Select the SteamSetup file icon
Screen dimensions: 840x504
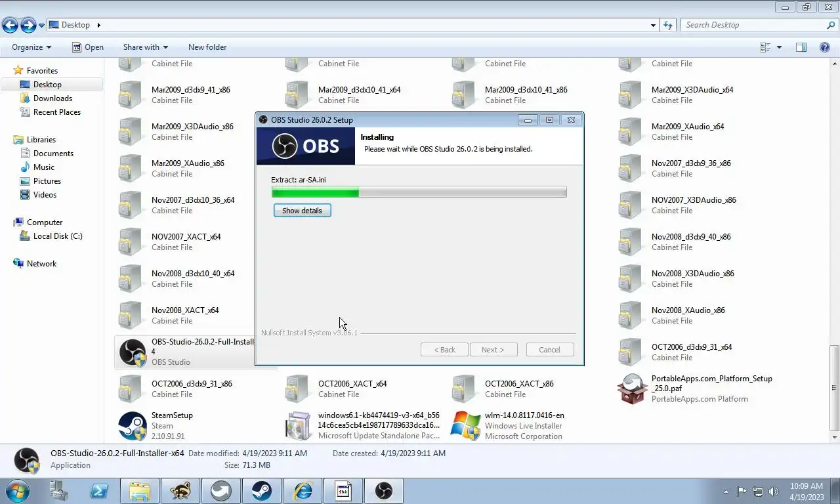tap(132, 426)
